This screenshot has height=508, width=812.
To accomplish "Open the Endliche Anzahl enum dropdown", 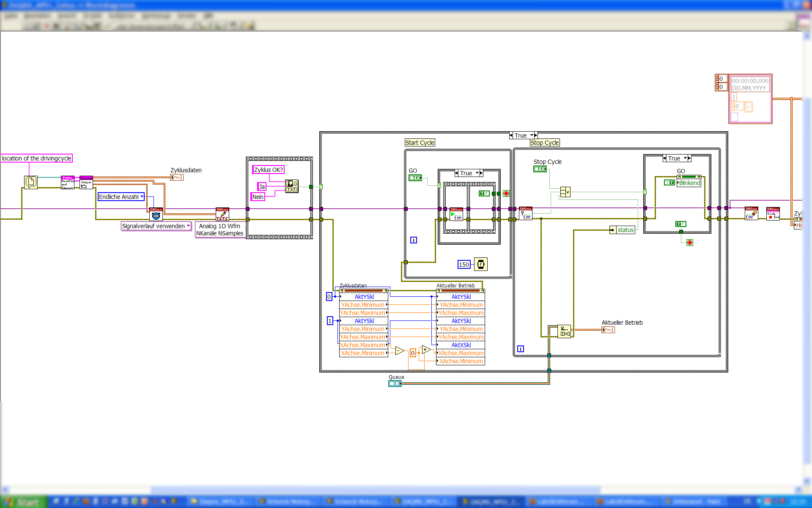I will coord(142,197).
